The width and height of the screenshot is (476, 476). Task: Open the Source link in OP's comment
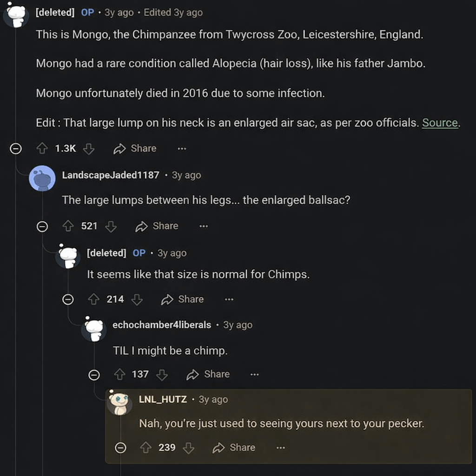pyautogui.click(x=440, y=123)
